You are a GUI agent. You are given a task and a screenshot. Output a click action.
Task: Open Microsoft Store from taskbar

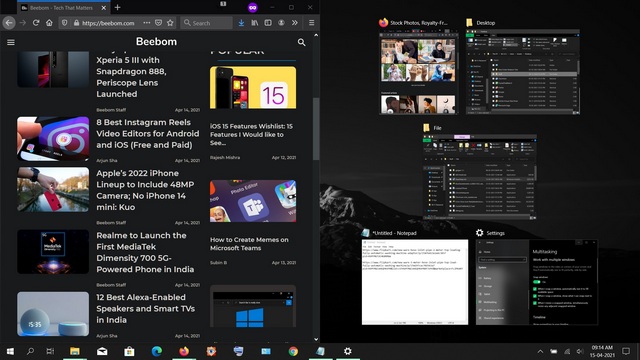click(x=129, y=351)
